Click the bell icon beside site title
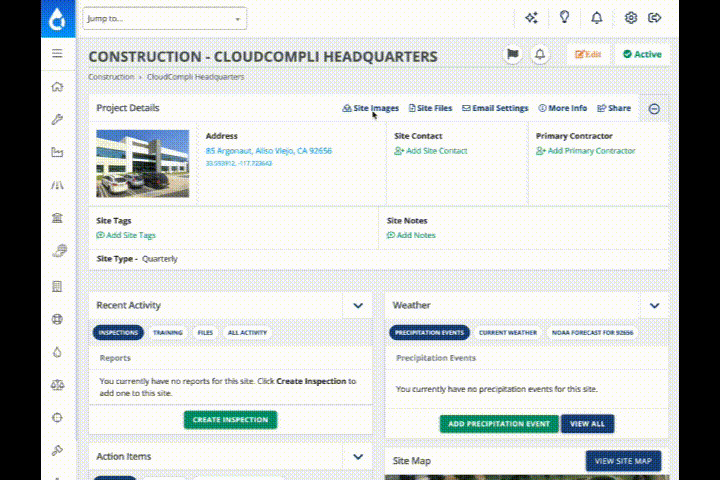 pos(540,55)
